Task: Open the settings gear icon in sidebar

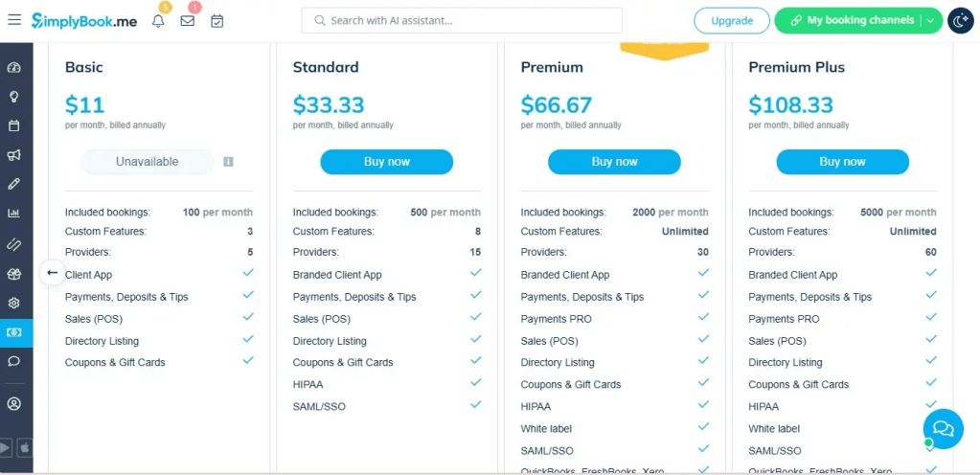Action: [14, 303]
